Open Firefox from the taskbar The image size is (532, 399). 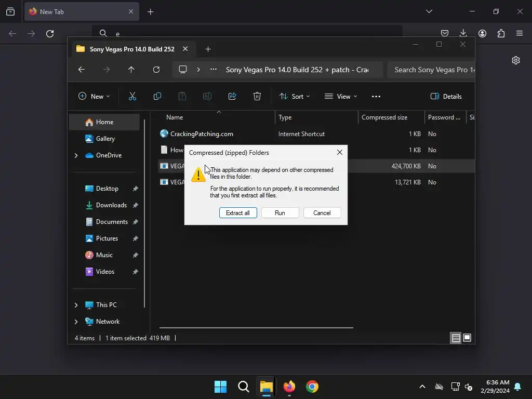(x=289, y=387)
